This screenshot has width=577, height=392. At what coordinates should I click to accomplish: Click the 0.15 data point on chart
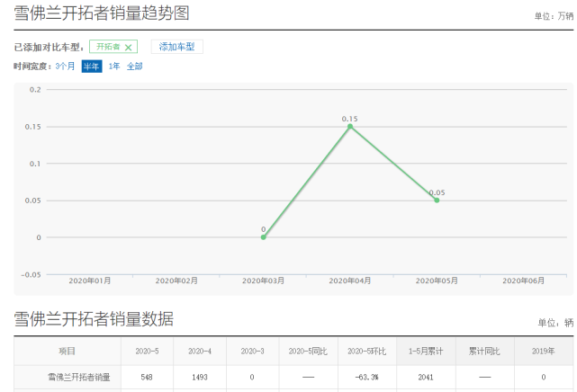pos(350,127)
